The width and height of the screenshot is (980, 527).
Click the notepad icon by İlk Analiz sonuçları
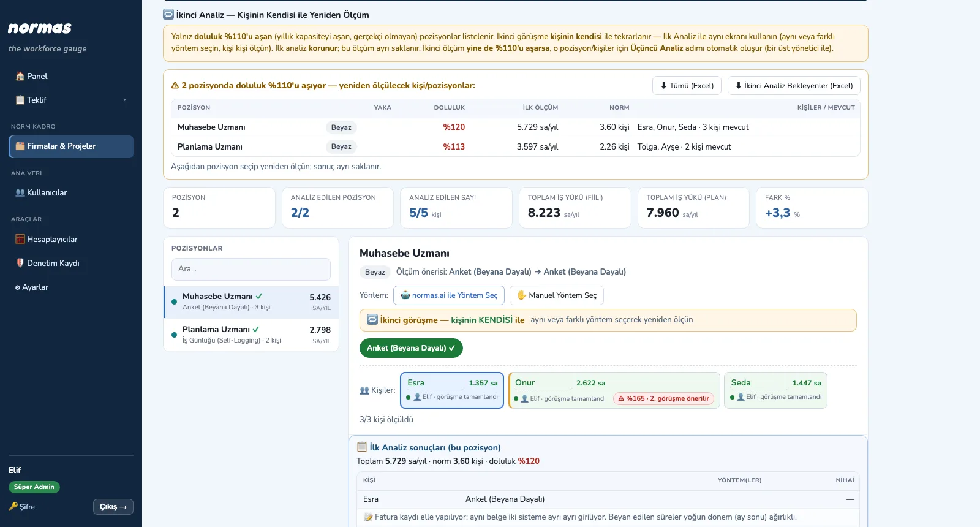click(362, 447)
